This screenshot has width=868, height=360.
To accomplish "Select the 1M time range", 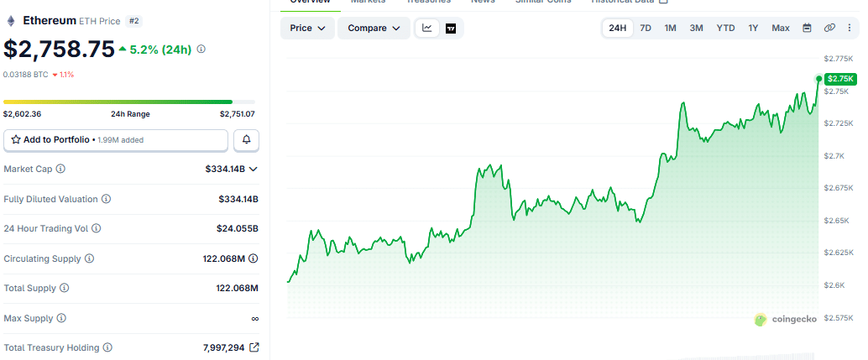I will click(671, 29).
